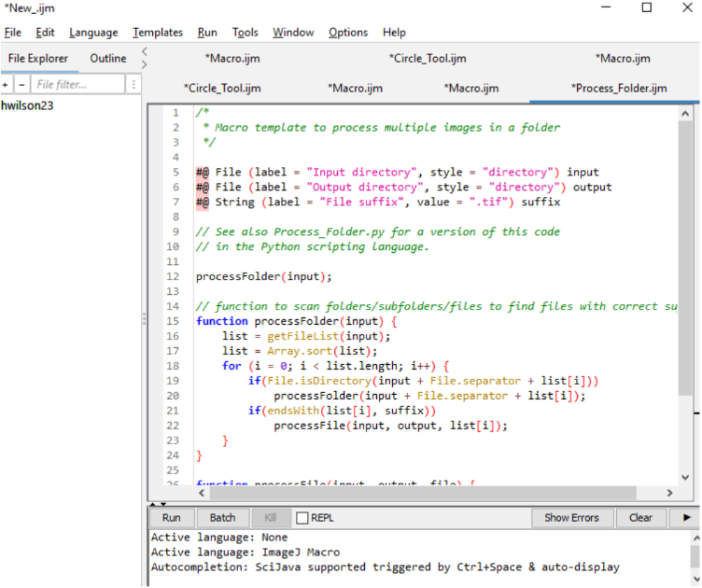702x588 pixels.
Task: Open the Templates menu
Action: pyautogui.click(x=158, y=33)
